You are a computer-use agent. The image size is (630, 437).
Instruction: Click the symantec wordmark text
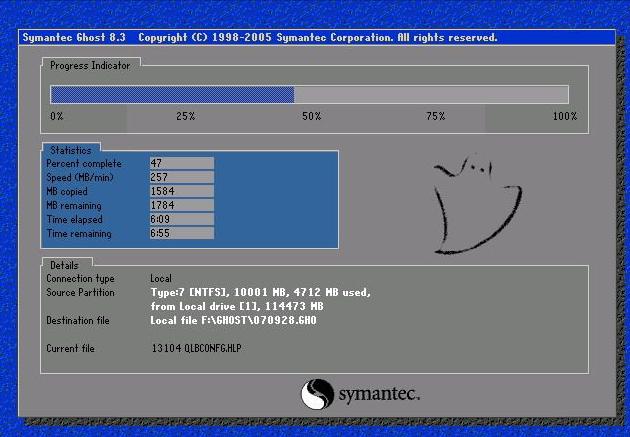coord(379,394)
